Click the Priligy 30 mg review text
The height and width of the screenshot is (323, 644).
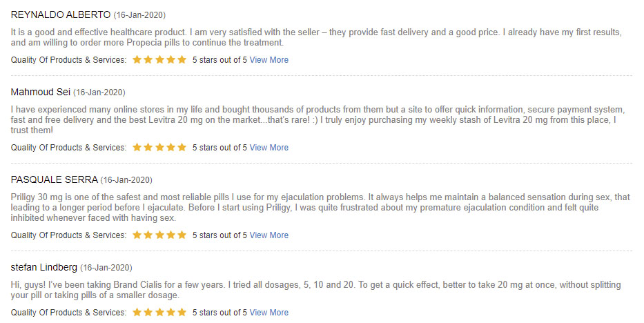tap(320, 208)
